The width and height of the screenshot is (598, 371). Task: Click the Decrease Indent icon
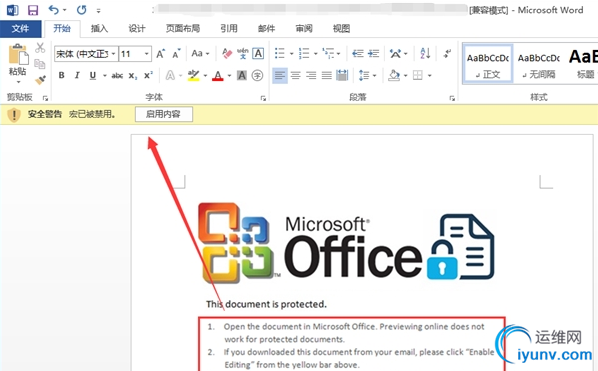[x=357, y=53]
